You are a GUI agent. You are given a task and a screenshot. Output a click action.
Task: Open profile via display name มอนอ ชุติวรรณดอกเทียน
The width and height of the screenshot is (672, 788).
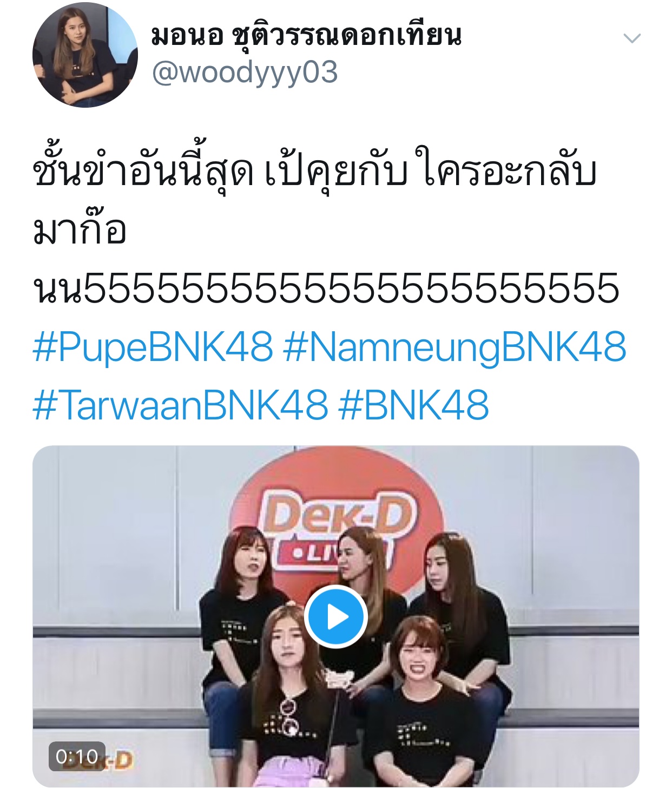coord(306,35)
